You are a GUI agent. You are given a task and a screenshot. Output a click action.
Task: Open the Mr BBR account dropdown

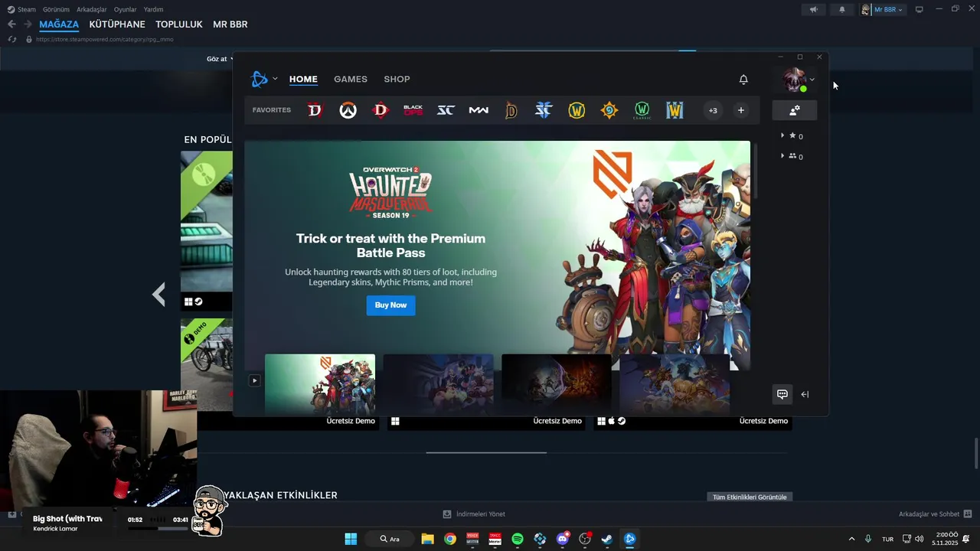pos(883,9)
